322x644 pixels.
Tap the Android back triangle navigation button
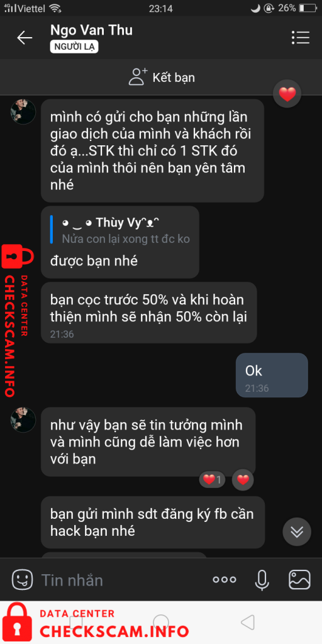(x=248, y=622)
